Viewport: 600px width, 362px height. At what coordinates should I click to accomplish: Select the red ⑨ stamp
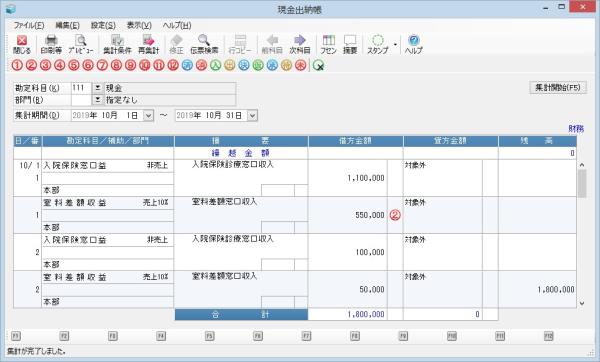click(x=130, y=65)
